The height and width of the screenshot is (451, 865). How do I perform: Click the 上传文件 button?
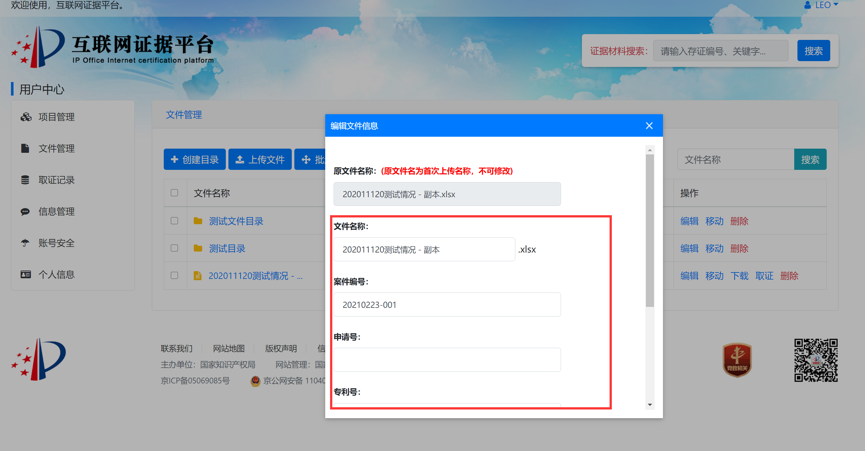tap(260, 160)
